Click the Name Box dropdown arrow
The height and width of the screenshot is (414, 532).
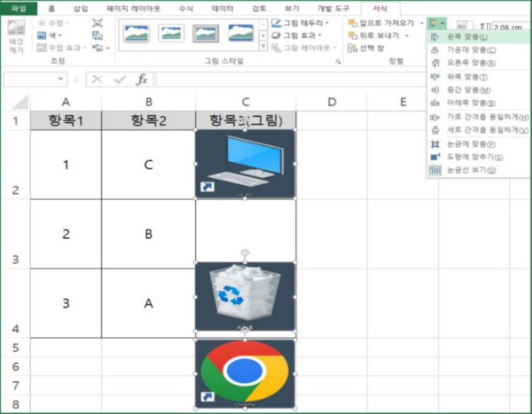[x=60, y=79]
